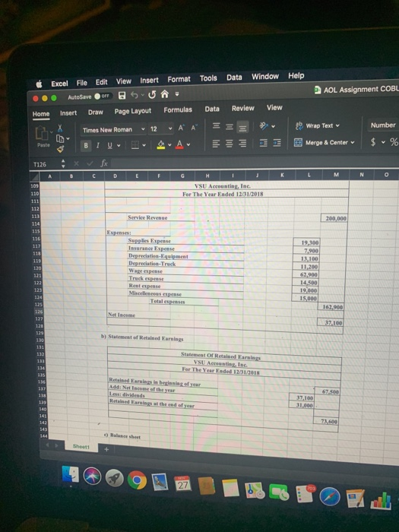Click the fx insert function icon
Screen dimensions: 399x532
click(104, 163)
